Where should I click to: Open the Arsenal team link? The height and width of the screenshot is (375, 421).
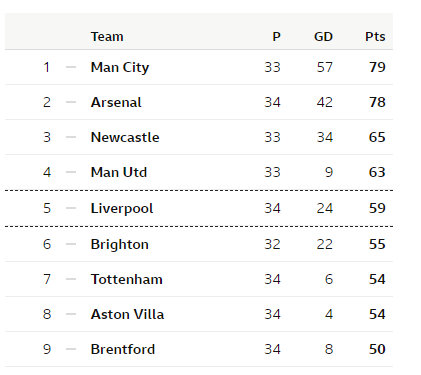coord(116,102)
